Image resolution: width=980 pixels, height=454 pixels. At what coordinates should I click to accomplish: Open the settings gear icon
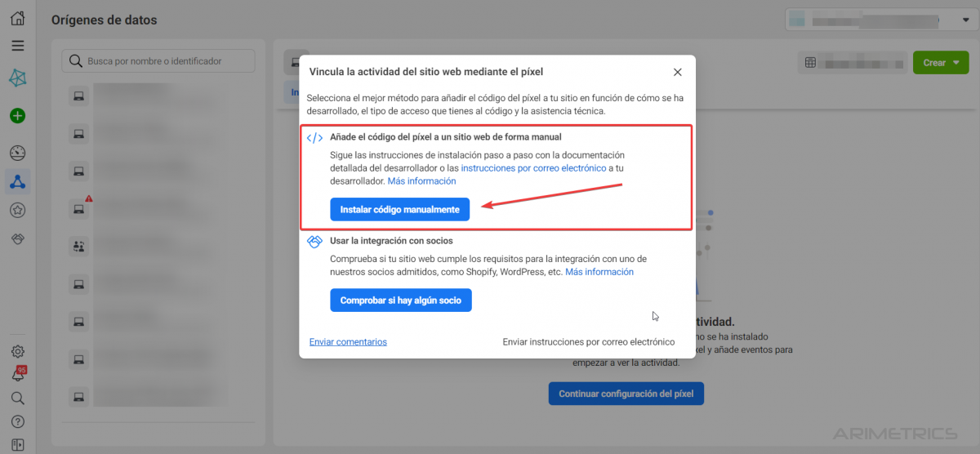[x=17, y=352]
